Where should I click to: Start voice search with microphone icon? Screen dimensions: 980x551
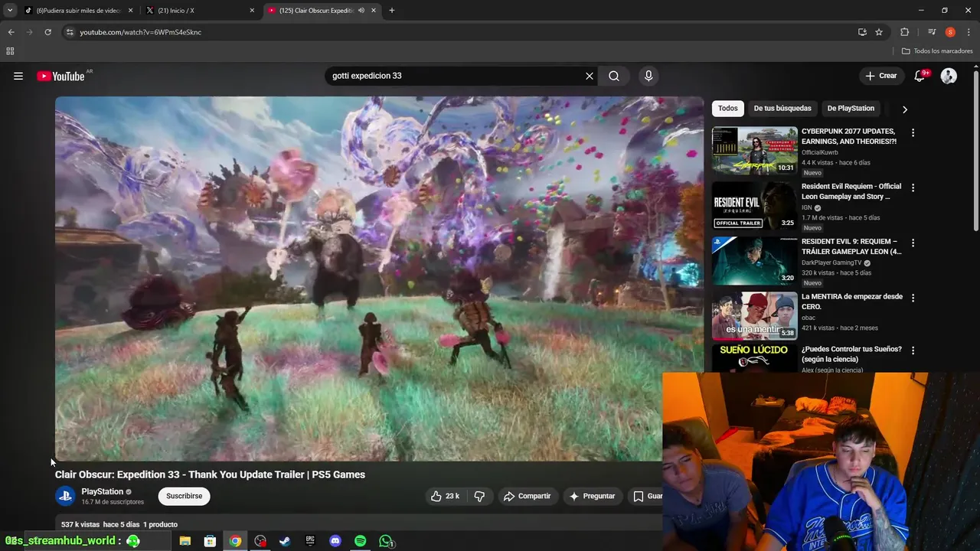point(648,76)
